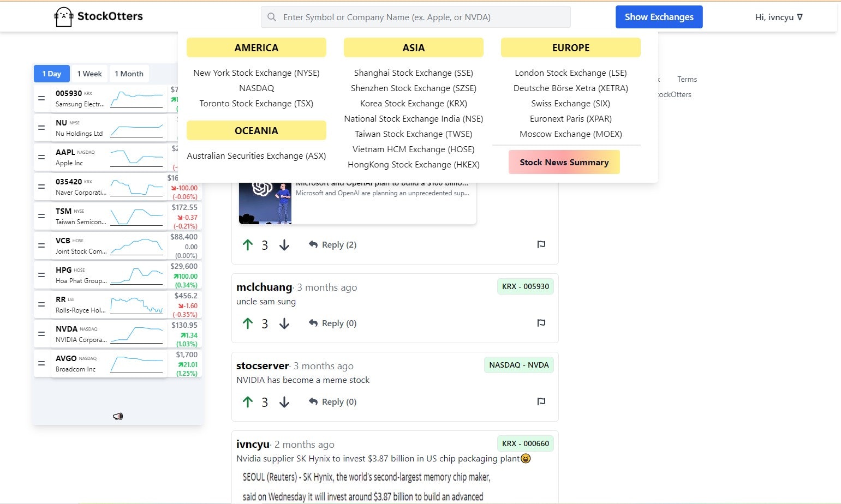Click the drag handle for NU row

pyautogui.click(x=41, y=128)
